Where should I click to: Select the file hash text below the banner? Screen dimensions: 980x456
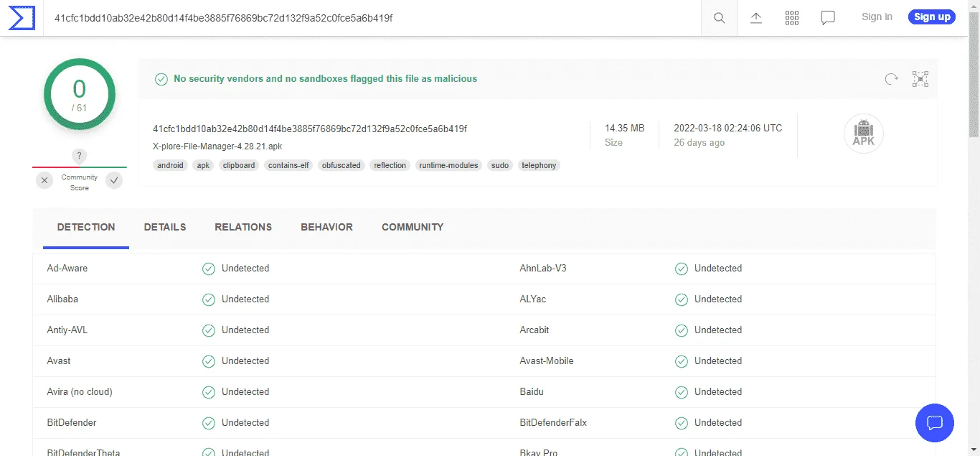click(x=310, y=129)
